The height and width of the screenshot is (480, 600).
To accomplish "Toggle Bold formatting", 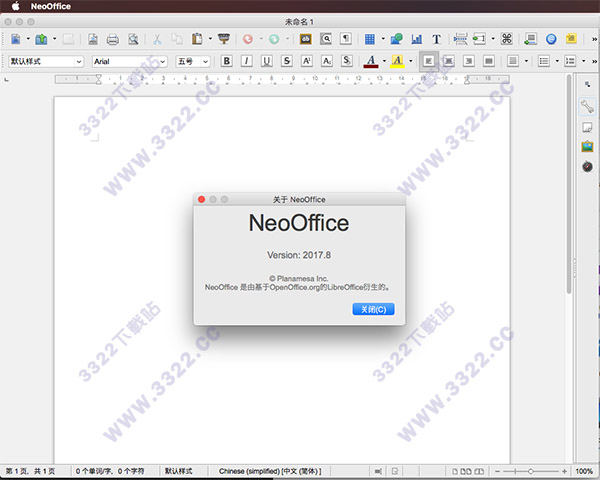I will pos(227,61).
